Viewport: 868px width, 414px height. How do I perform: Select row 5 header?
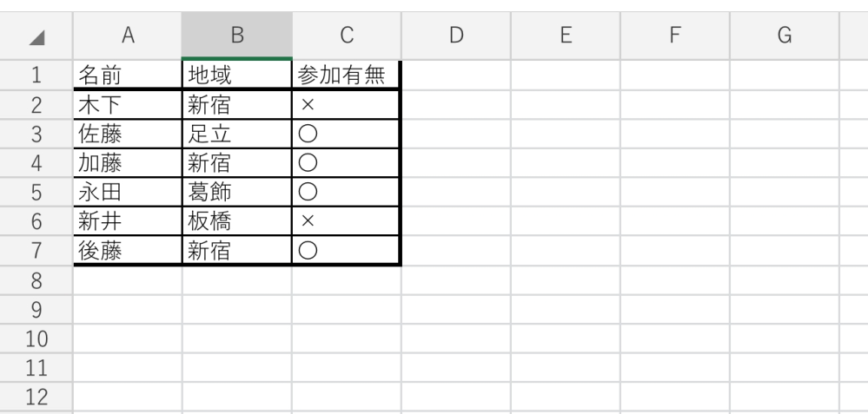[x=36, y=193]
